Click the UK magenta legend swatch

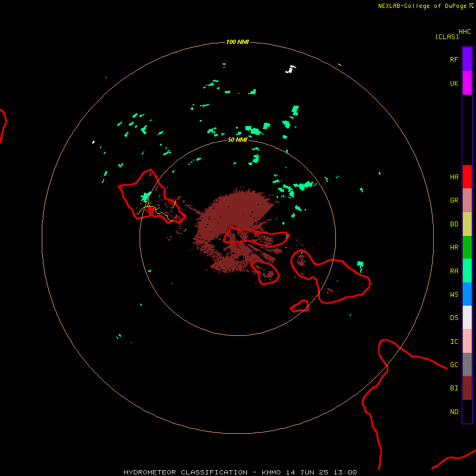467,83
